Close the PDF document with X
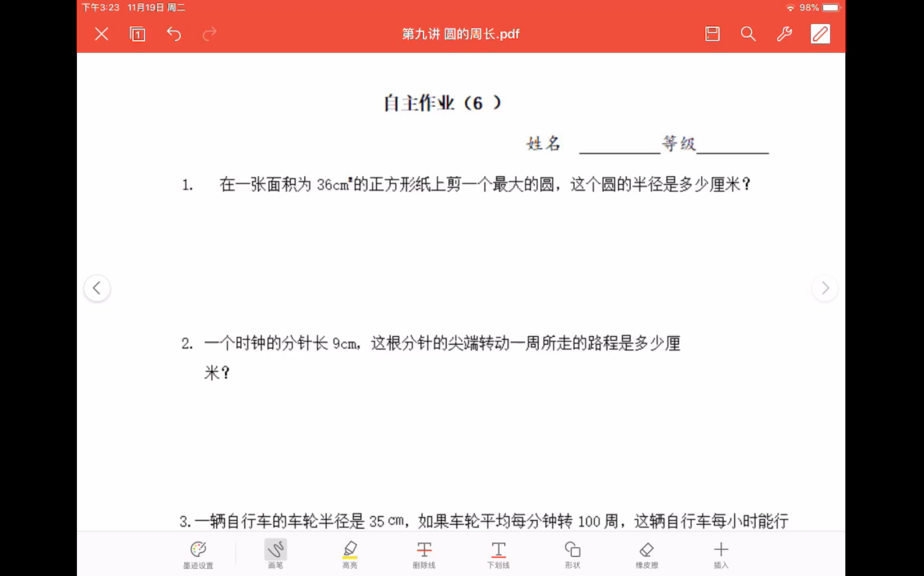 click(x=102, y=34)
